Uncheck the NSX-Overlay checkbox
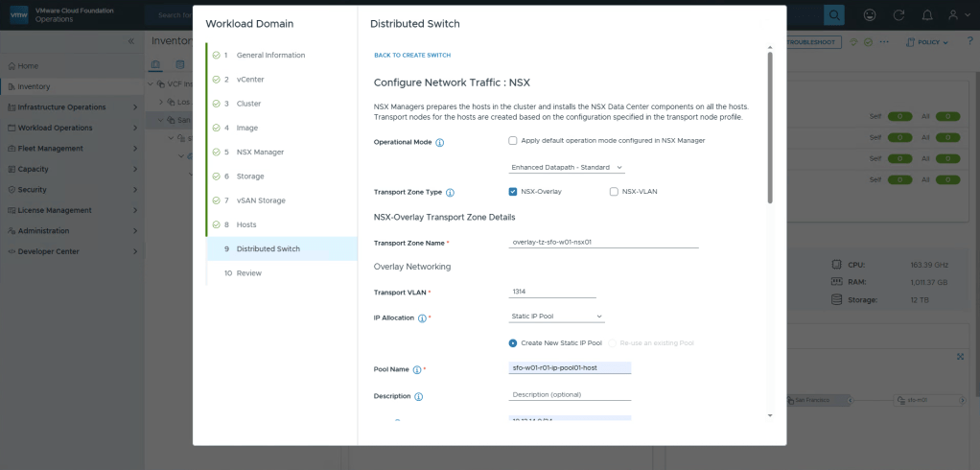980x470 pixels. click(513, 192)
